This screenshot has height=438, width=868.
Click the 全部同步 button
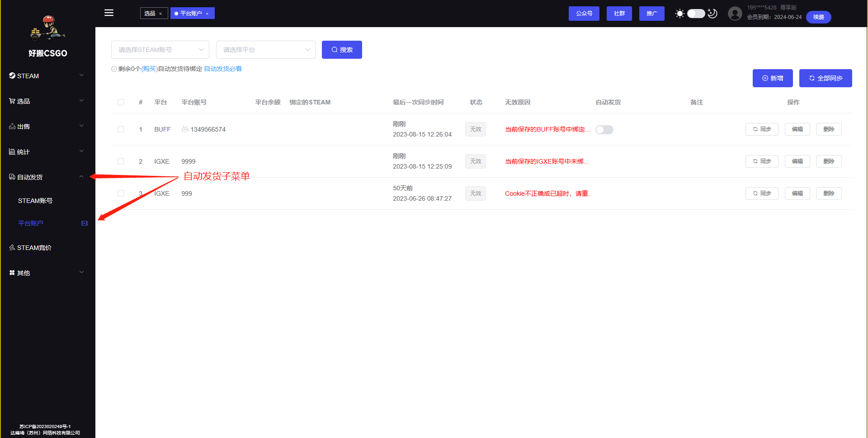(x=825, y=78)
